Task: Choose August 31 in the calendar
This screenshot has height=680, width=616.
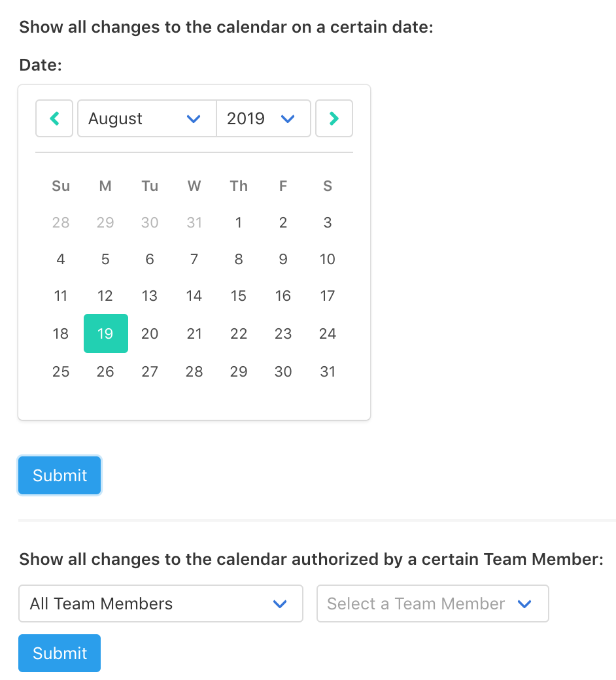Action: tap(328, 371)
